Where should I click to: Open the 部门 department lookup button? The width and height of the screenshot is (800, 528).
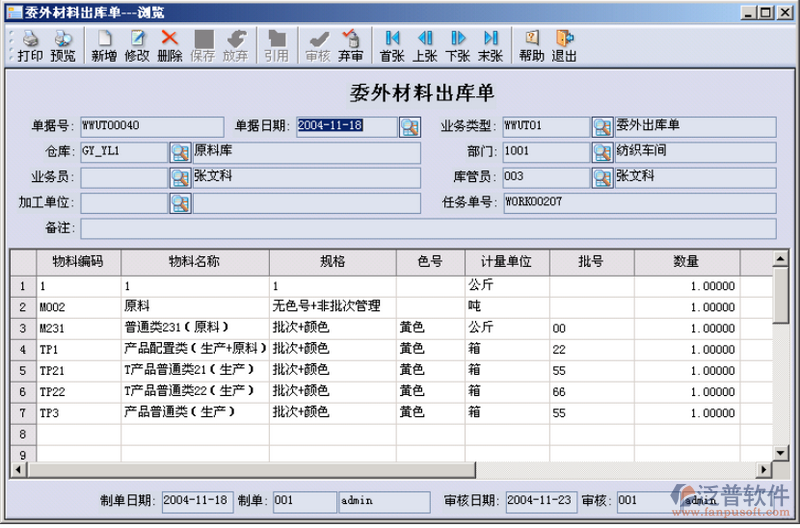tap(602, 152)
